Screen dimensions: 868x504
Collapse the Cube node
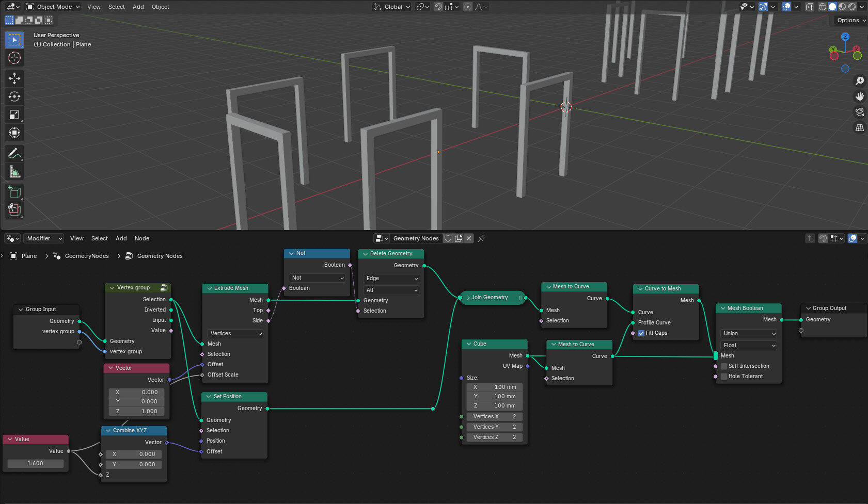469,344
